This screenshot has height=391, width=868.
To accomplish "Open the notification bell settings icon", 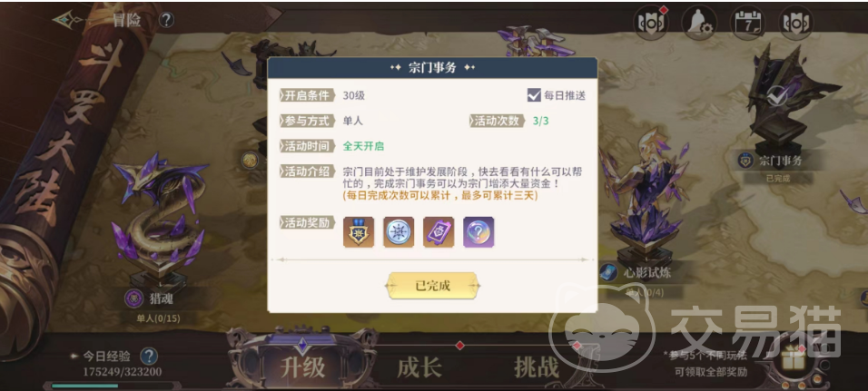I will 699,23.
